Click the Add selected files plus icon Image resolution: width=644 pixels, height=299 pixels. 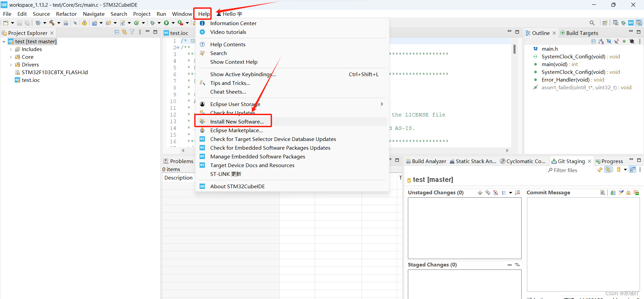(x=480, y=193)
